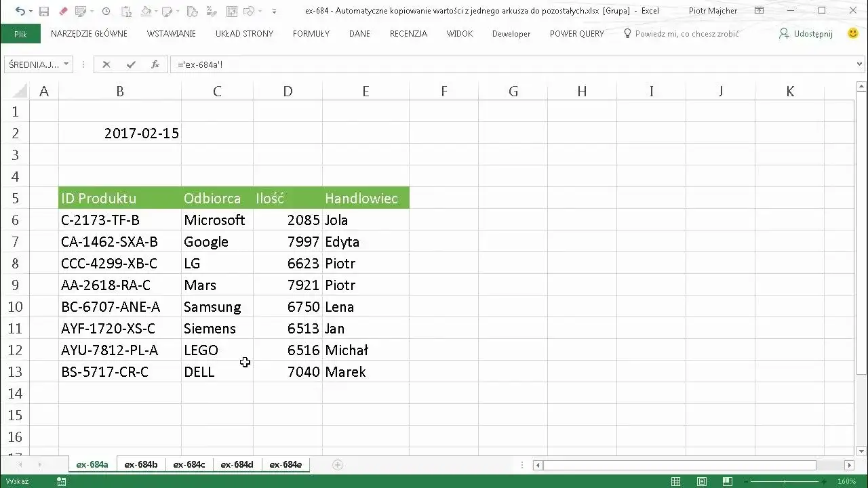Expand the formula bar with its chevron
868x488 pixels.
click(x=860, y=64)
